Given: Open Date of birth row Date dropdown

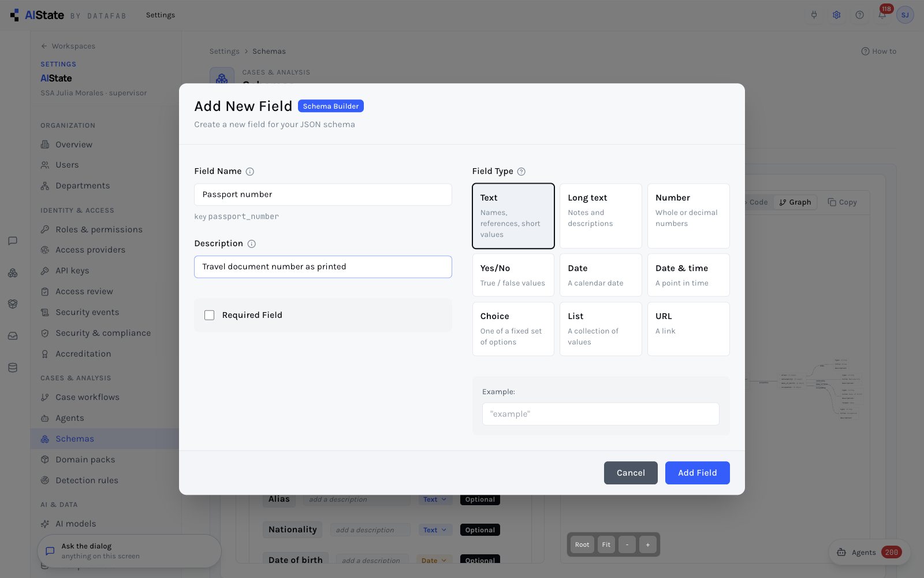Looking at the screenshot, I should point(434,560).
